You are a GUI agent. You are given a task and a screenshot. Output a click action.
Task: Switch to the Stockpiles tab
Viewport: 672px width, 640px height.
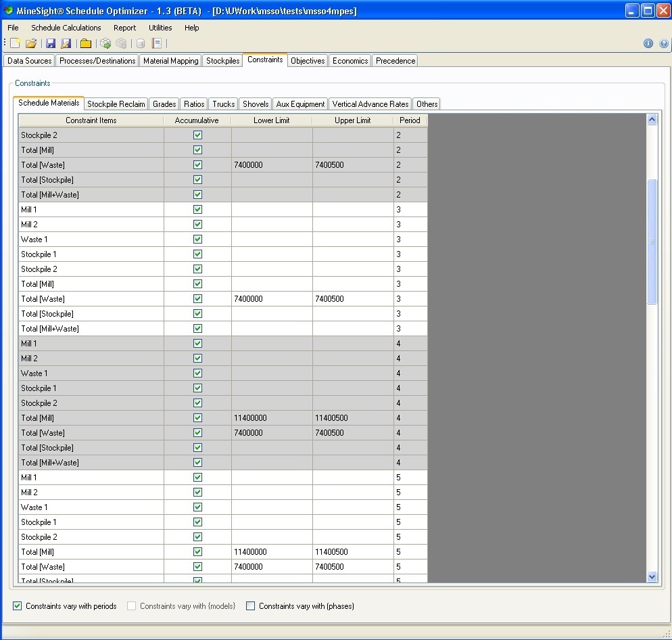click(223, 60)
